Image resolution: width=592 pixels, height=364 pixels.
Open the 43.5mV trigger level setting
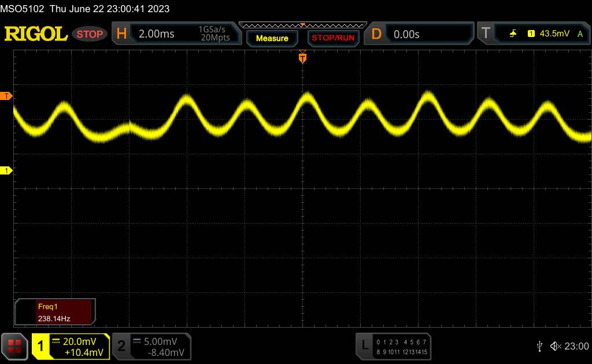553,34
